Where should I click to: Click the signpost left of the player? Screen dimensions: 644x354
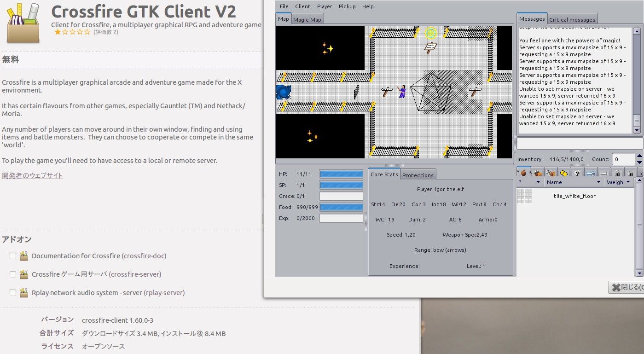click(x=387, y=92)
